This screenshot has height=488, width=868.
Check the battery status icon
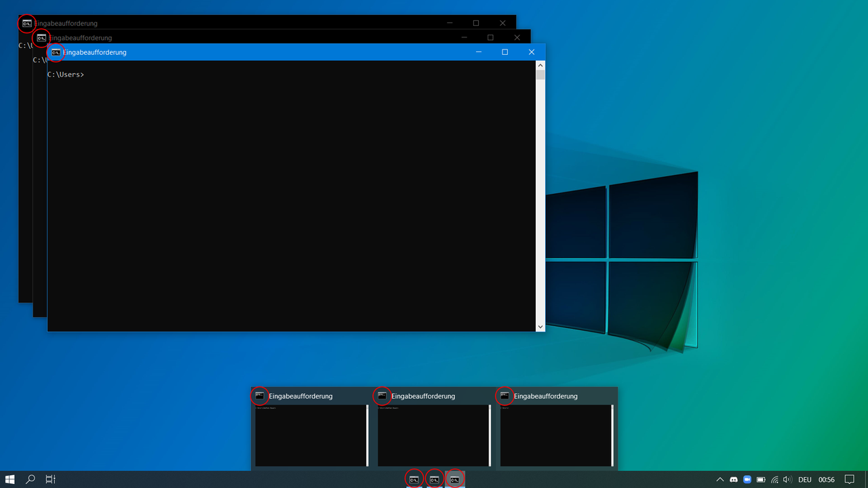(761, 479)
